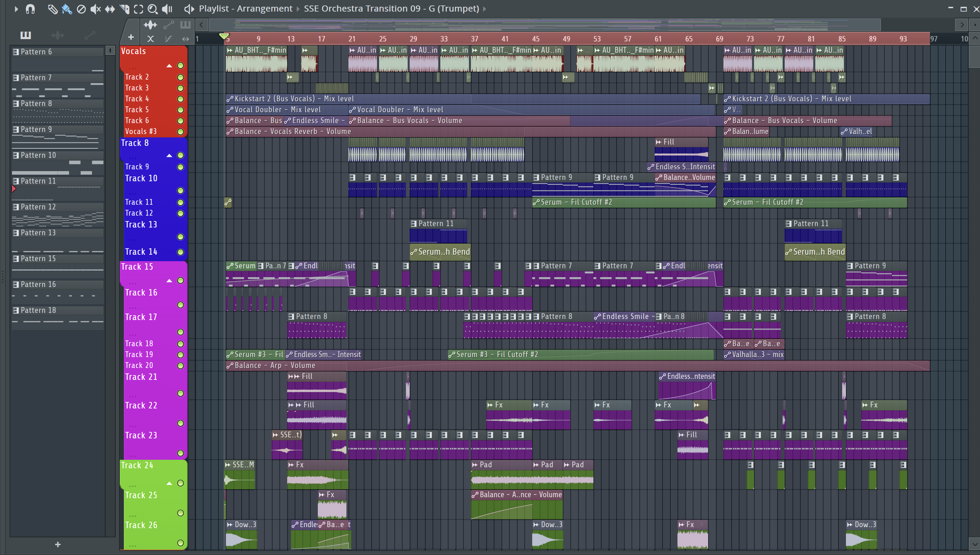Select the Draw pencil tool
The width and height of the screenshot is (980, 555).
pos(53,9)
